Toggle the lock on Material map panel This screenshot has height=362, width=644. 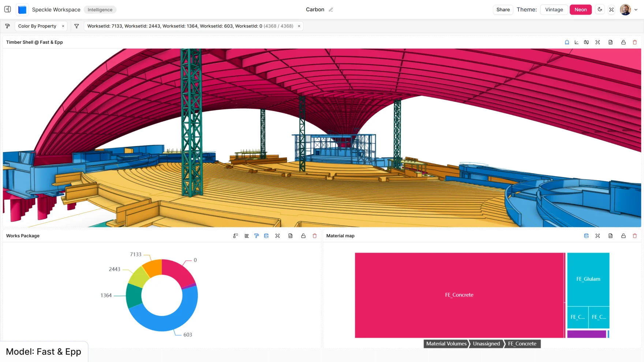(623, 236)
